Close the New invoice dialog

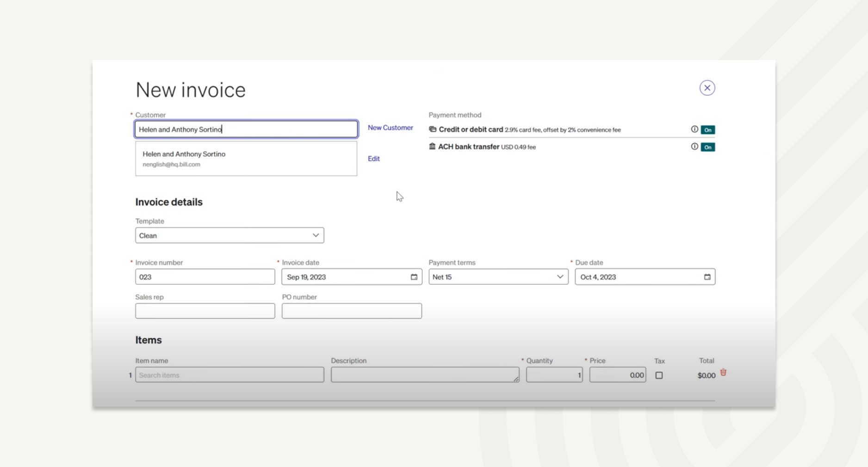pos(707,88)
